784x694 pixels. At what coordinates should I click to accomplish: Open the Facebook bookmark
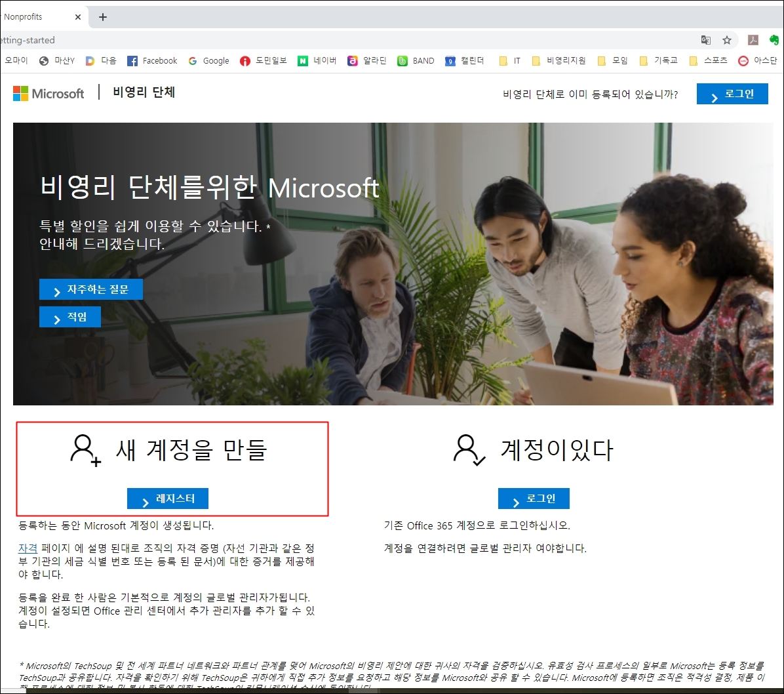152,60
